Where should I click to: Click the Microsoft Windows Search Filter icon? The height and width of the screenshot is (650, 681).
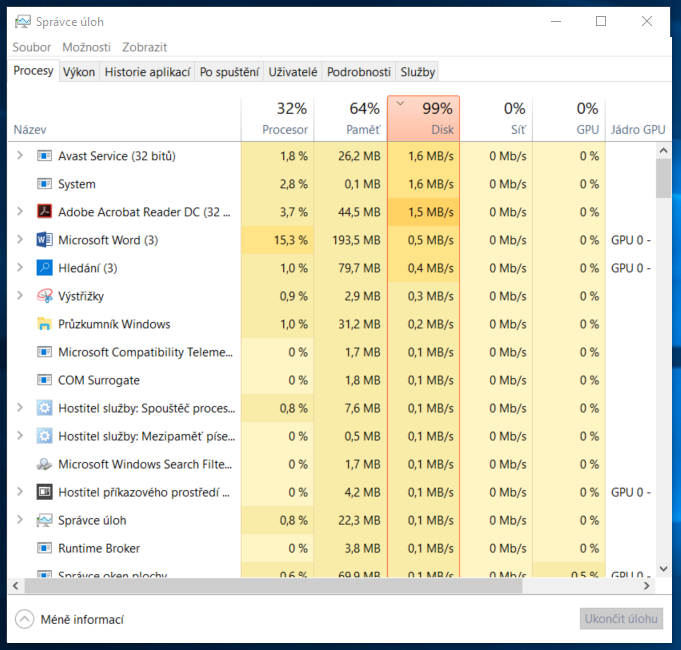44,464
